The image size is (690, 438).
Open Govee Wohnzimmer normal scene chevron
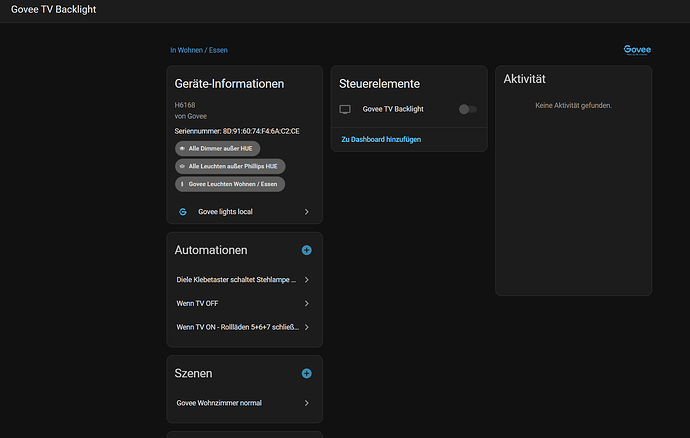click(x=307, y=403)
